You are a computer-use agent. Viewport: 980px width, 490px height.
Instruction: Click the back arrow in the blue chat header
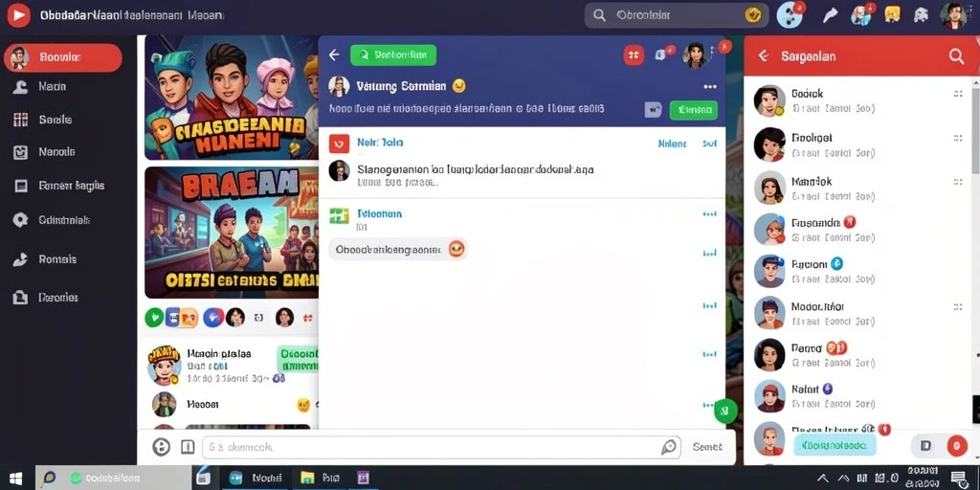(x=334, y=55)
